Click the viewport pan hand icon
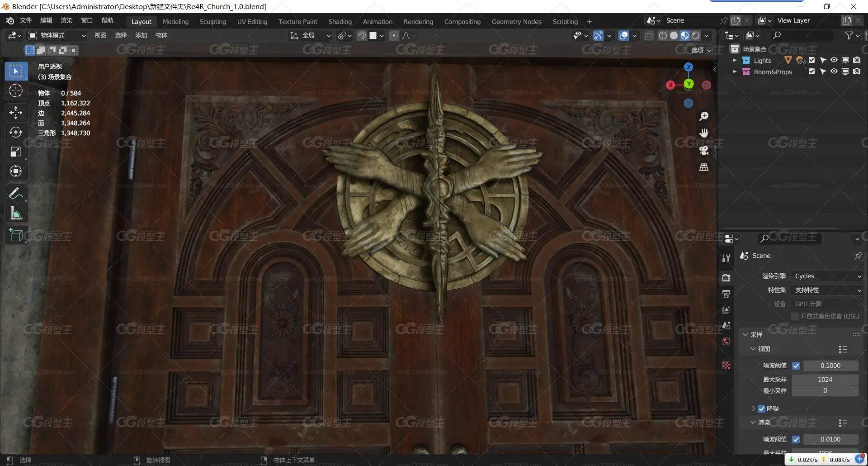This screenshot has width=868, height=466. coord(704,133)
